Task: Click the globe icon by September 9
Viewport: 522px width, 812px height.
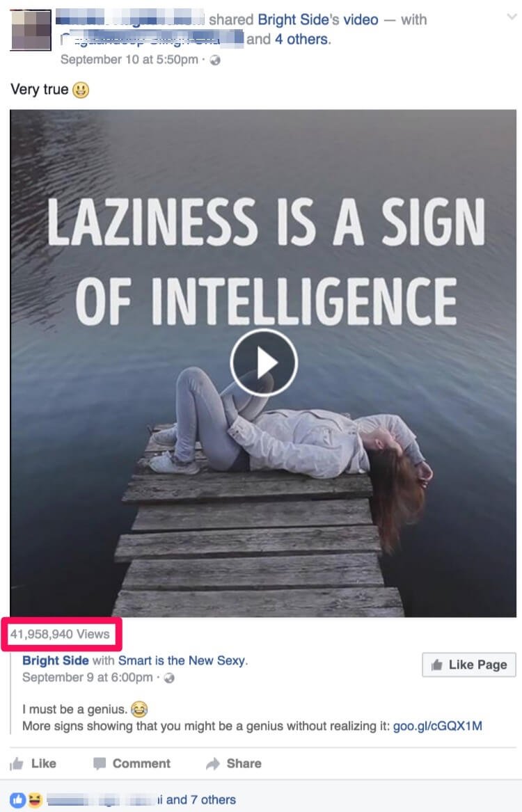Action: [x=169, y=678]
